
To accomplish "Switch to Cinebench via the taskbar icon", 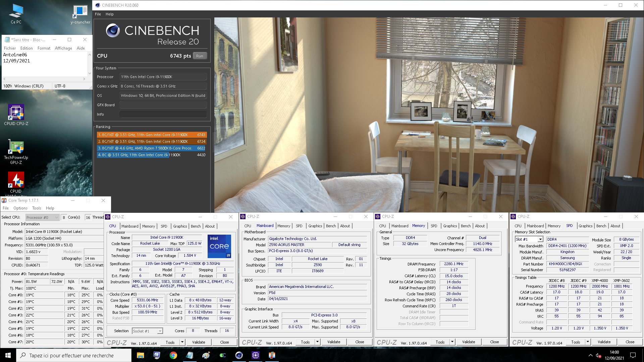I will (239, 355).
